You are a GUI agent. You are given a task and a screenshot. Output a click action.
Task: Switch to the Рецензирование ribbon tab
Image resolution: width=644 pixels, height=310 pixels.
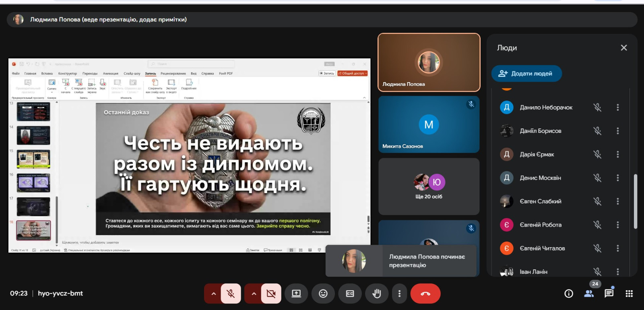(173, 74)
